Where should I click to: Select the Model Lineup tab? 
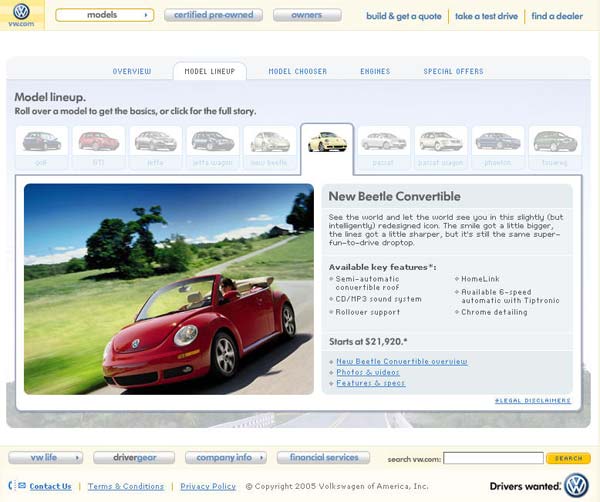point(210,72)
